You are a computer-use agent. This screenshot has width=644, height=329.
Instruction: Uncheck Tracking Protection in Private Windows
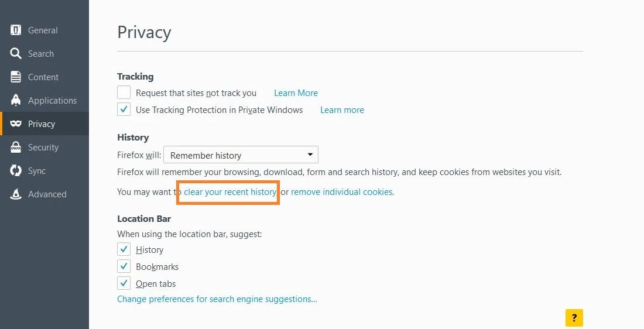[x=124, y=109]
